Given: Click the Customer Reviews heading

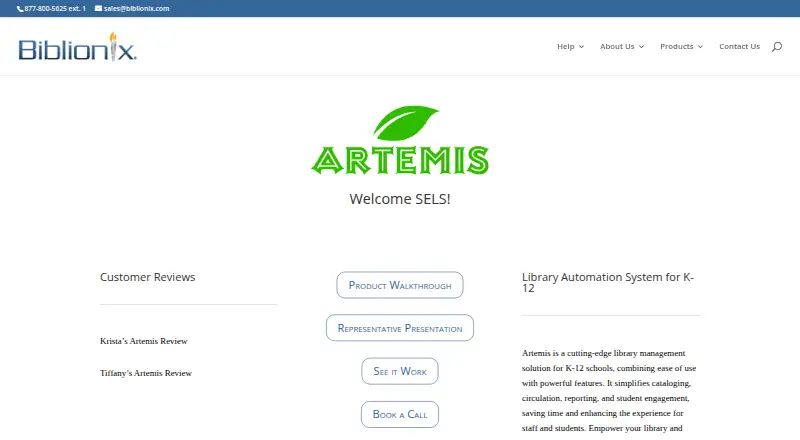Looking at the screenshot, I should point(147,277).
